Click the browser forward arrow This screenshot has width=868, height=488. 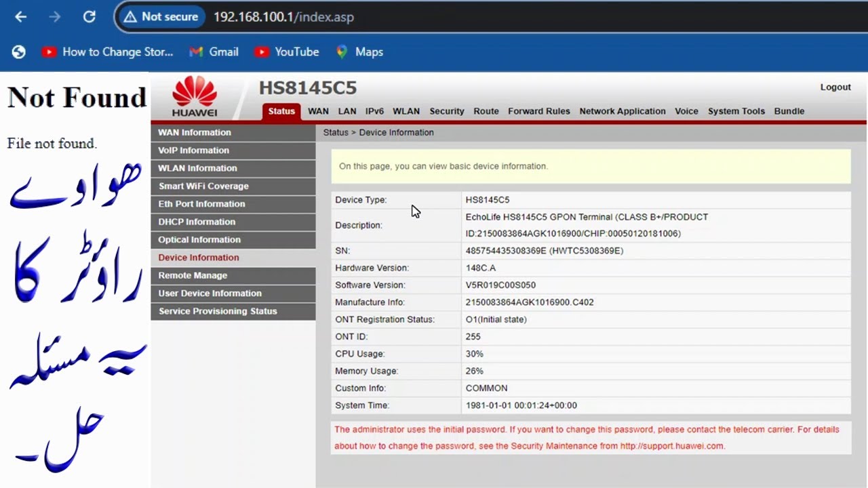[55, 17]
